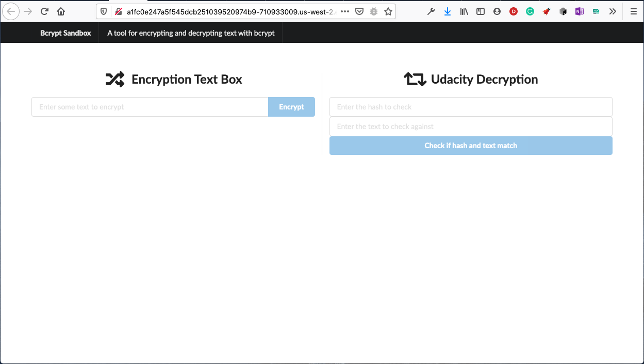Open page actions three-dot menu
The image size is (644, 364).
[345, 11]
